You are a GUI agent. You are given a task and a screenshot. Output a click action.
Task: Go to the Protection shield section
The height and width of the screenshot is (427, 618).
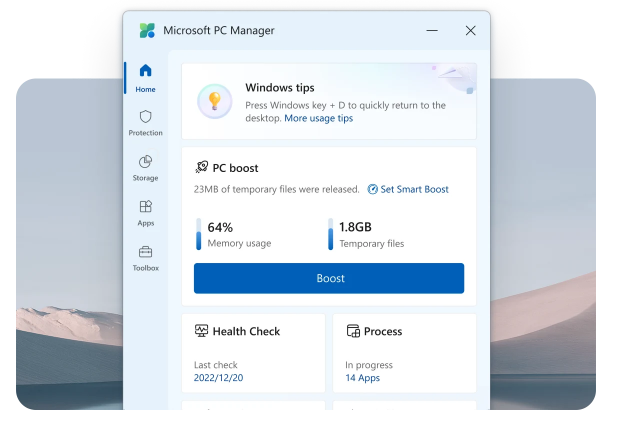tap(145, 123)
